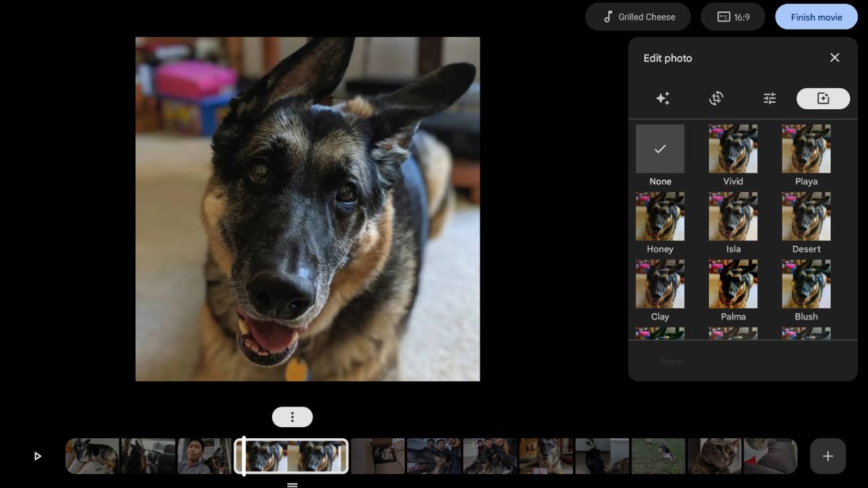This screenshot has width=868, height=488.
Task: Change the soundtrack from Grilled Cheese
Action: coord(637,16)
